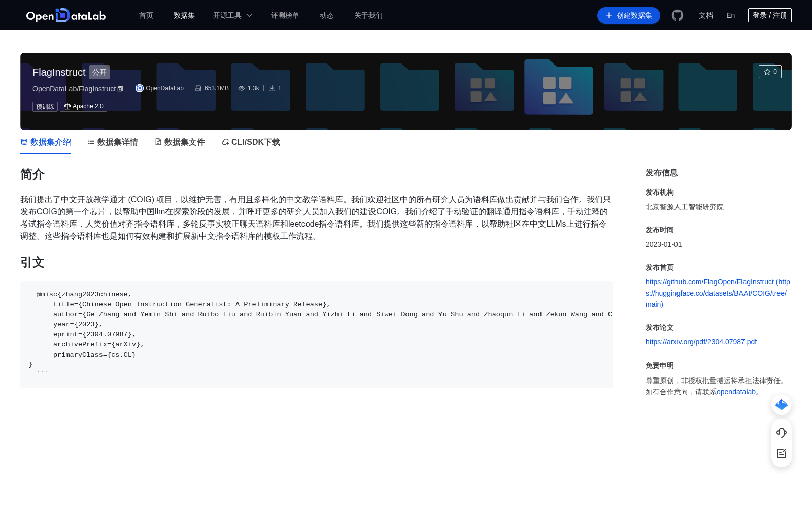Open the 文档 link
The height and width of the screenshot is (508, 812).
point(706,15)
